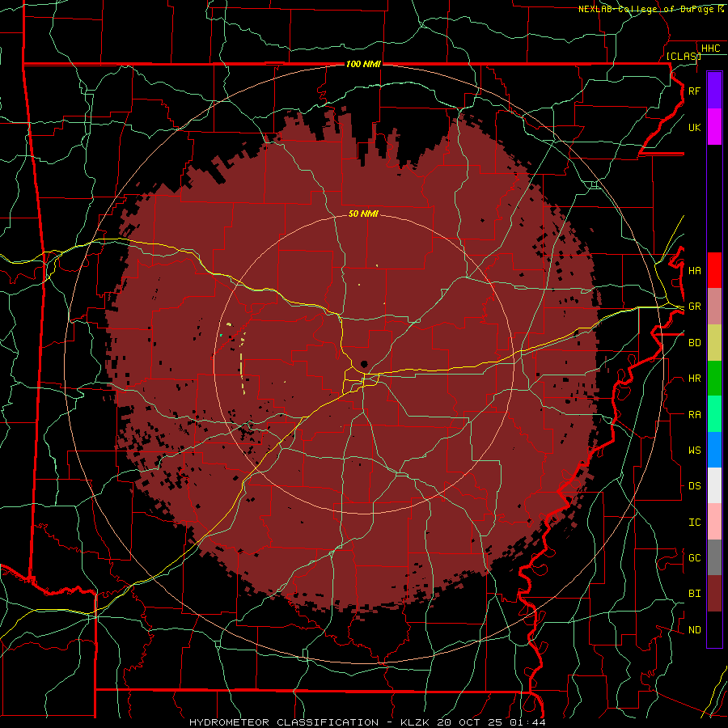Image resolution: width=728 pixels, height=728 pixels.
Task: Click the HA legend label
Action: [x=694, y=270]
